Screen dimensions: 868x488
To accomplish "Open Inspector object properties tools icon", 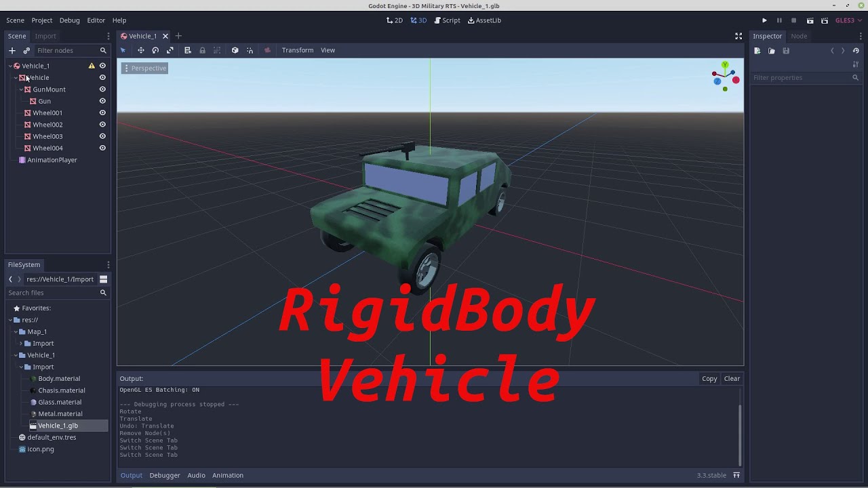I will point(856,64).
